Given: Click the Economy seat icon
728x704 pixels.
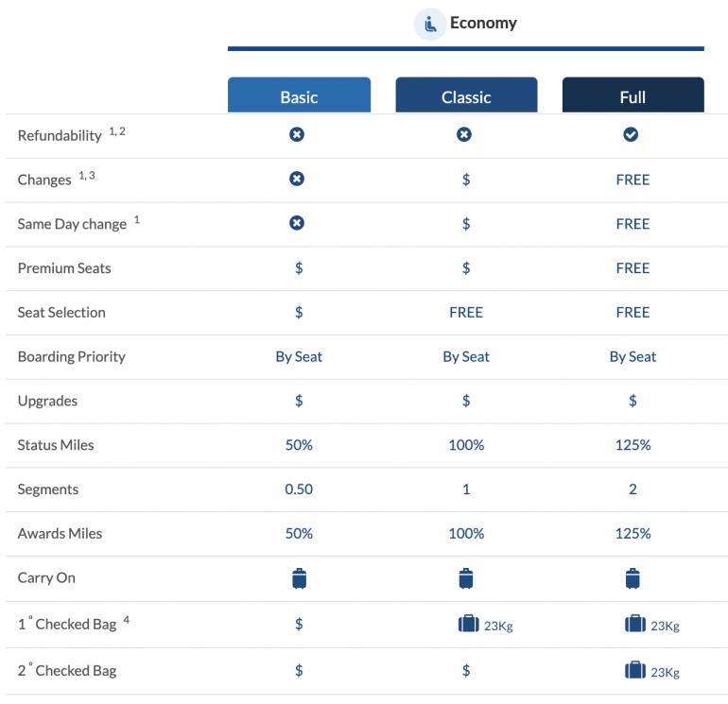Looking at the screenshot, I should 430,24.
